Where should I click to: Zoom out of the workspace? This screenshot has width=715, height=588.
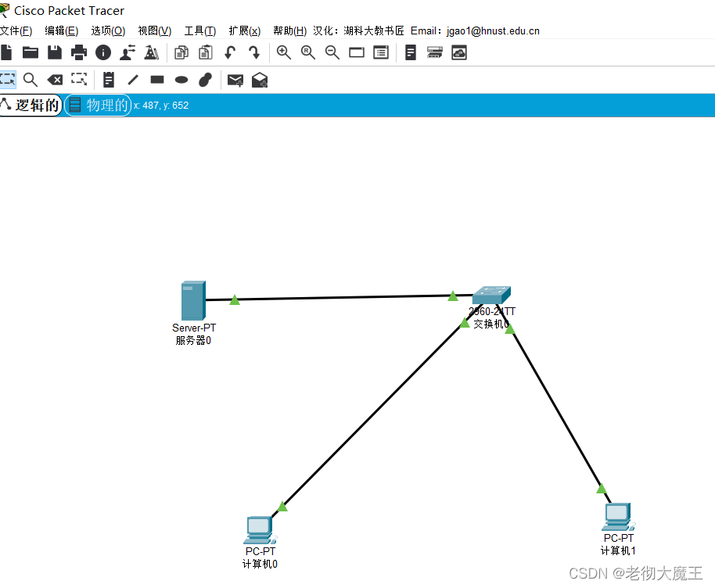click(332, 52)
